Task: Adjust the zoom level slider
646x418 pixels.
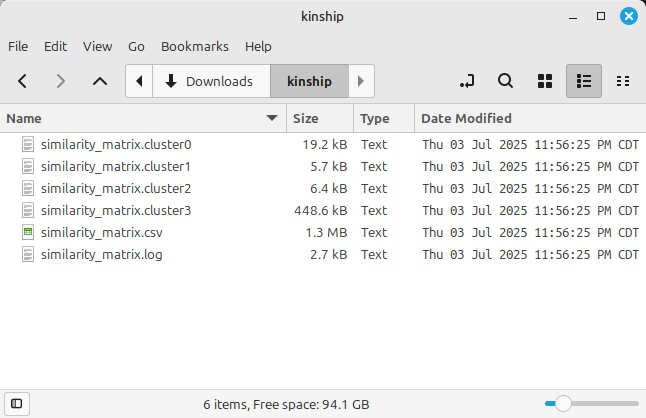Action: pos(563,404)
